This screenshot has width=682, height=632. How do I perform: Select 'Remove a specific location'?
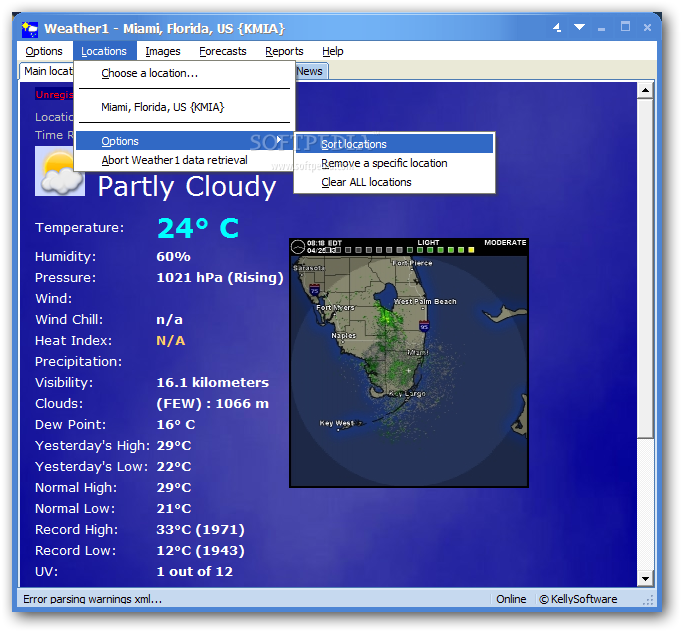click(x=394, y=163)
